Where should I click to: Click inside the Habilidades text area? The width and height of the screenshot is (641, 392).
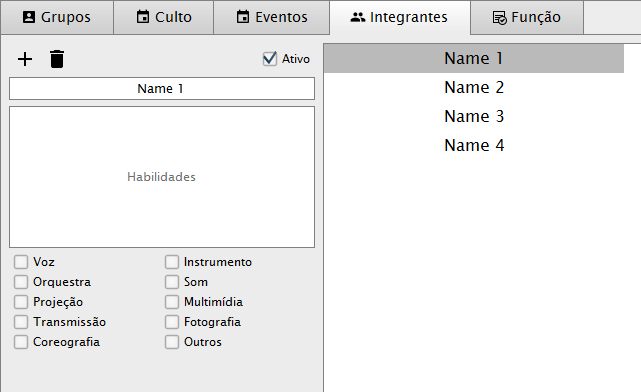click(162, 177)
